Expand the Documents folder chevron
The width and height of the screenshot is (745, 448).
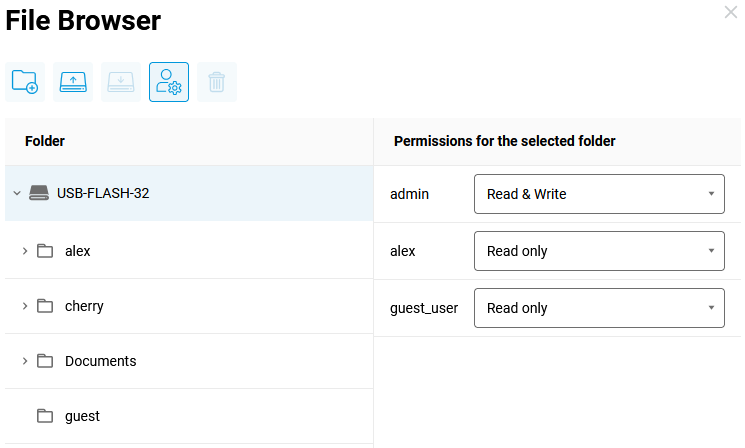(x=25, y=361)
